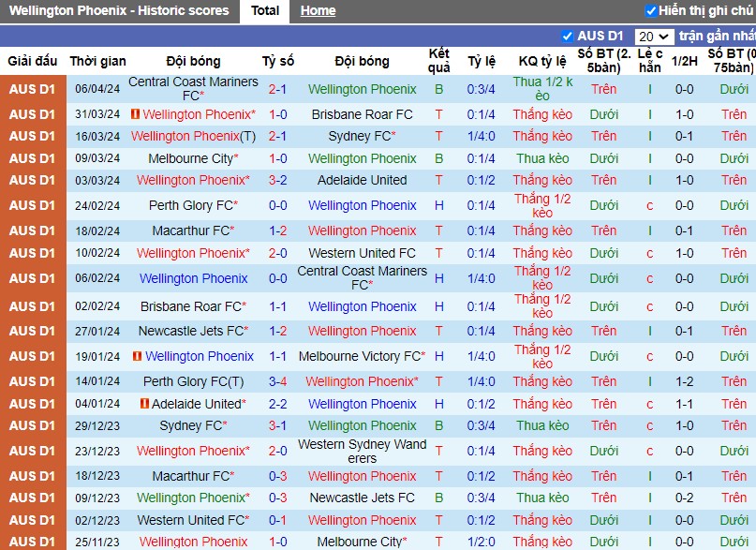
Task: Click Thua kèo result on 09/03/24 row
Action: (x=542, y=158)
